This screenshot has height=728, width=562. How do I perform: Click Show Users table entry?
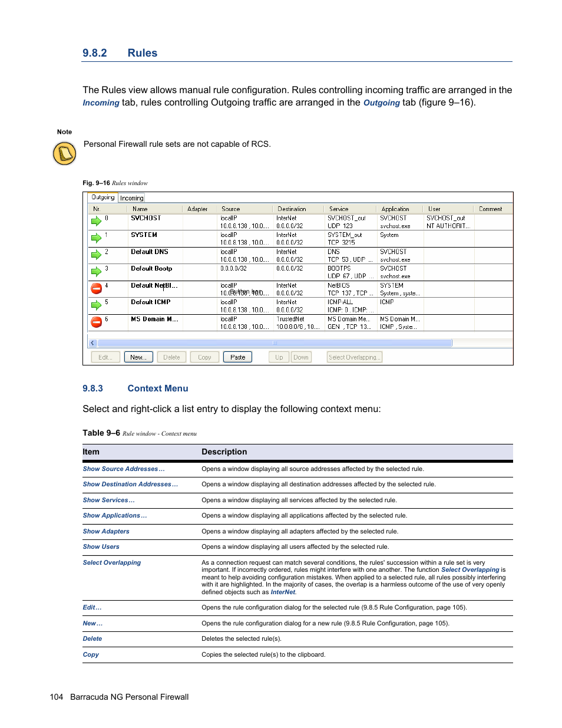click(x=101, y=547)
